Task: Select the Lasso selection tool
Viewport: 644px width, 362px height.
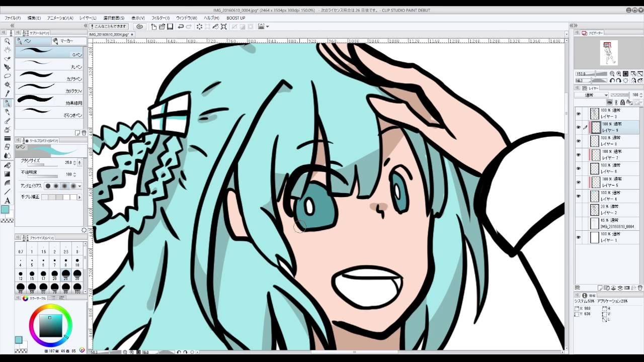Action: pyautogui.click(x=7, y=76)
